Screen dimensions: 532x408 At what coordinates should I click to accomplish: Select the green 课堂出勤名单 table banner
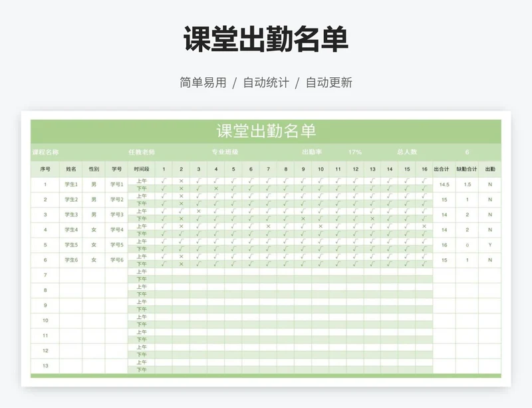[x=265, y=131]
